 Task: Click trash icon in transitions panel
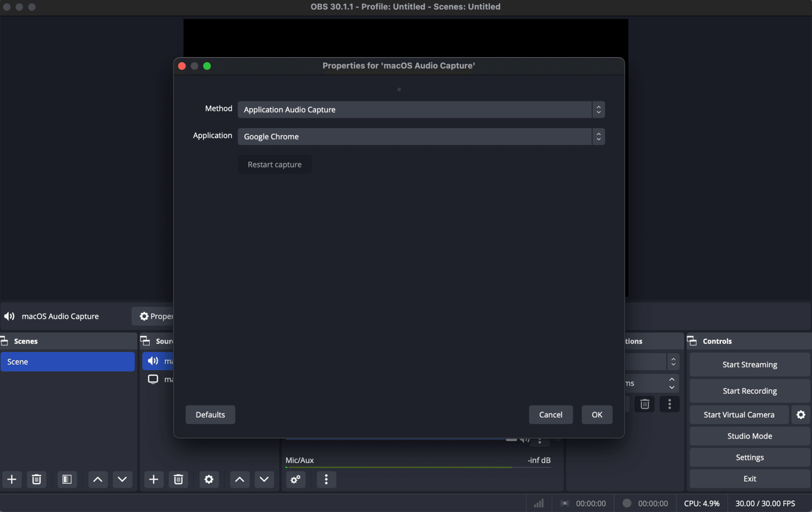pos(645,404)
